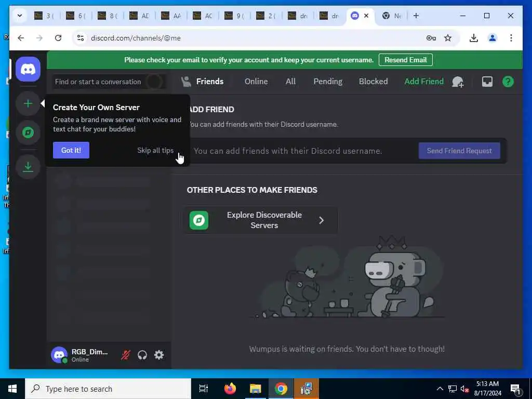Screen dimensions: 532x399
Task: Toggle deafen headphones icon
Action: pyautogui.click(x=142, y=355)
